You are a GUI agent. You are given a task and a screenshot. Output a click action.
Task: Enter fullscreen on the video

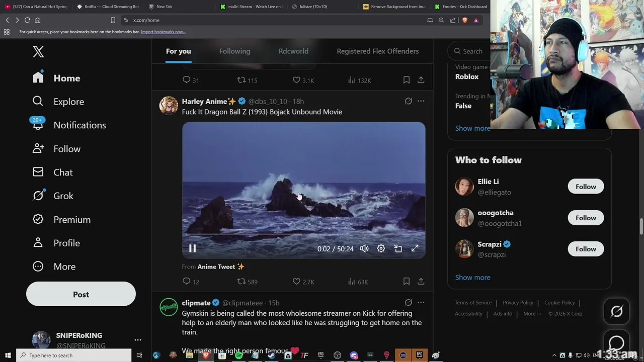(x=415, y=248)
